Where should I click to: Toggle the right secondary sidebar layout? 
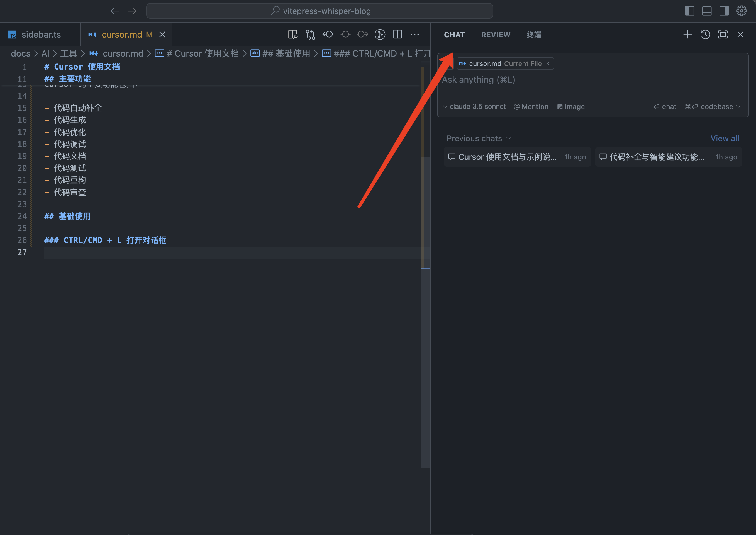coord(724,11)
